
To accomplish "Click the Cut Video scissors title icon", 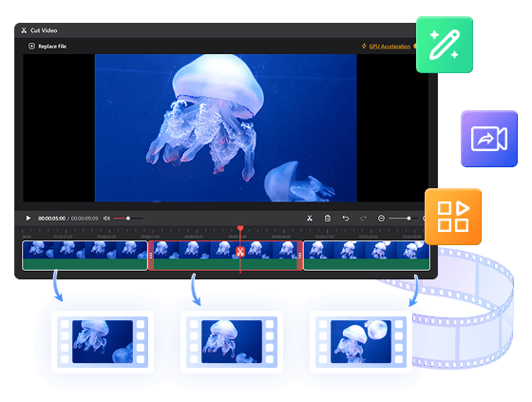I will (x=24, y=30).
